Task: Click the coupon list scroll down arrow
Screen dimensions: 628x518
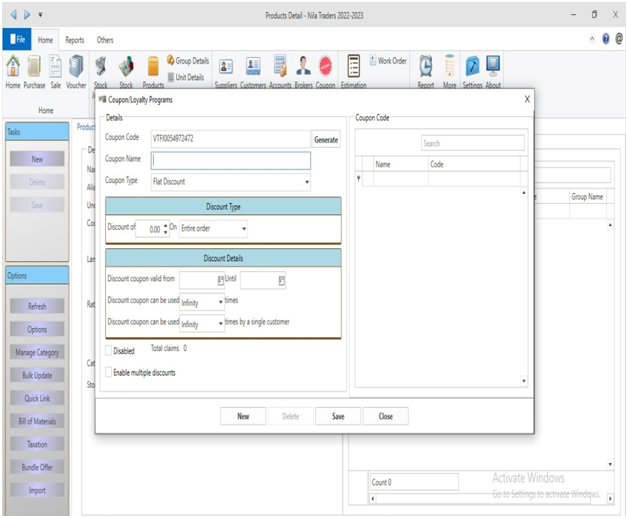Action: [524, 381]
